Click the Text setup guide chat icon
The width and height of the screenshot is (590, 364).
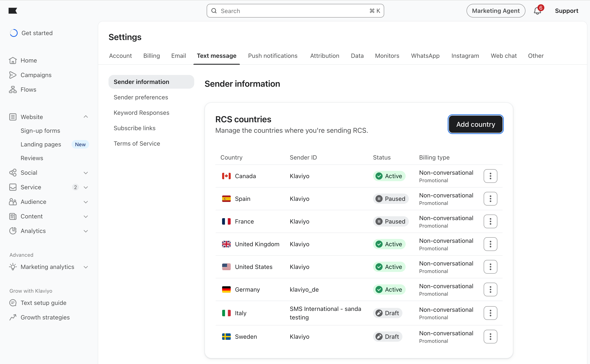(x=13, y=303)
